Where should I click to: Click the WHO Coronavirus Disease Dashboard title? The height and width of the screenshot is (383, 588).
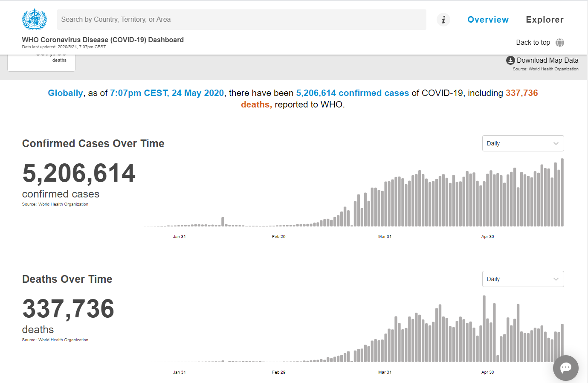pyautogui.click(x=103, y=40)
